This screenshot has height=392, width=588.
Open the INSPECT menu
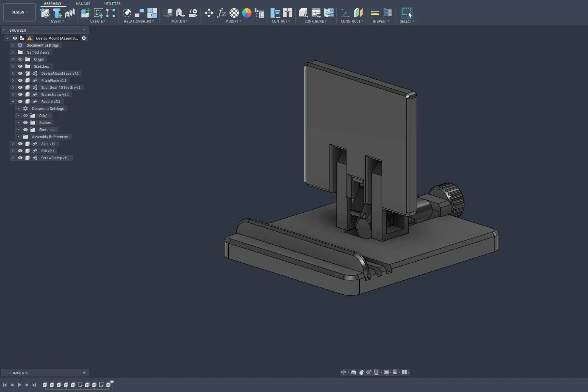pyautogui.click(x=381, y=21)
